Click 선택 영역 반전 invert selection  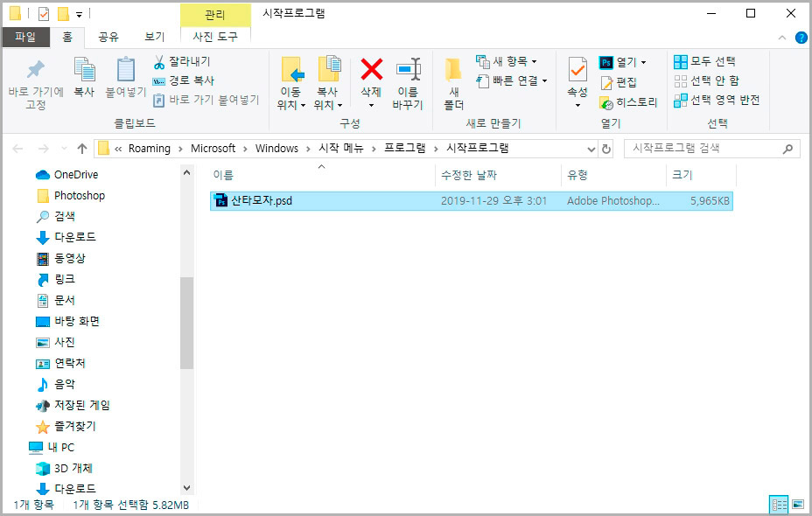pos(717,100)
